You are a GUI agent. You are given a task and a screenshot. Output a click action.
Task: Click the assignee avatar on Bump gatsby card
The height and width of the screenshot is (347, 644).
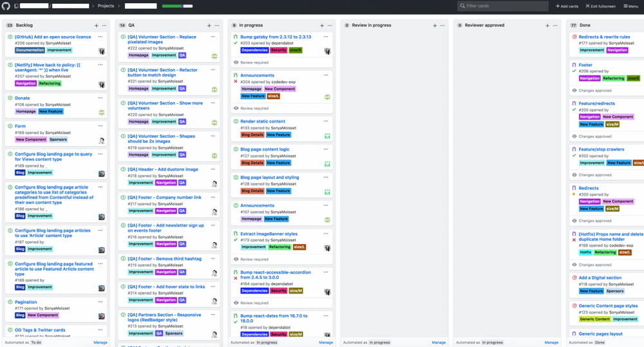point(327,51)
